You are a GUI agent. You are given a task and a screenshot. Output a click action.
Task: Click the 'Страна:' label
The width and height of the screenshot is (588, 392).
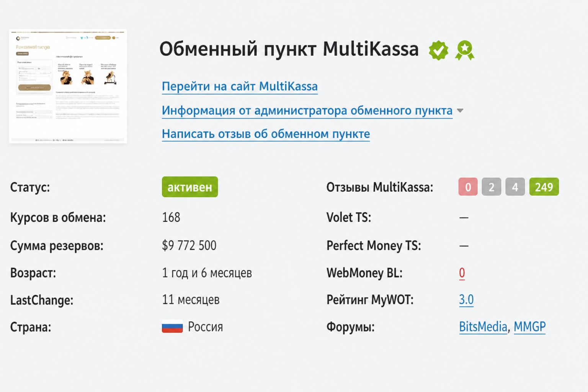point(31,327)
